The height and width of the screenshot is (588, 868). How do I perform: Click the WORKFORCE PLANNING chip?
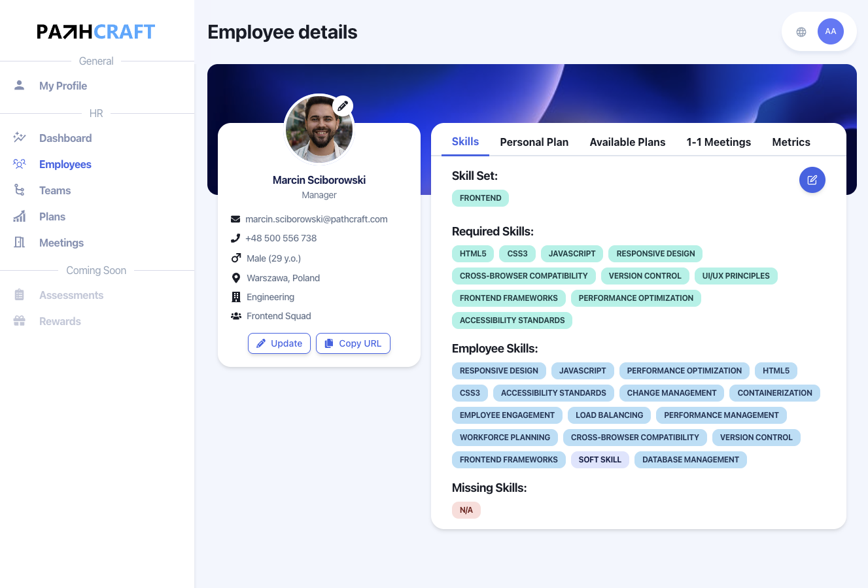[505, 438]
